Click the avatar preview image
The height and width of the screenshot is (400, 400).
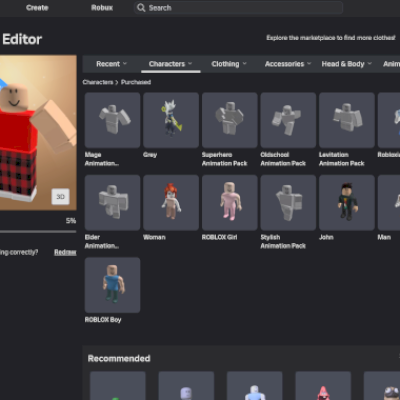tap(38, 133)
